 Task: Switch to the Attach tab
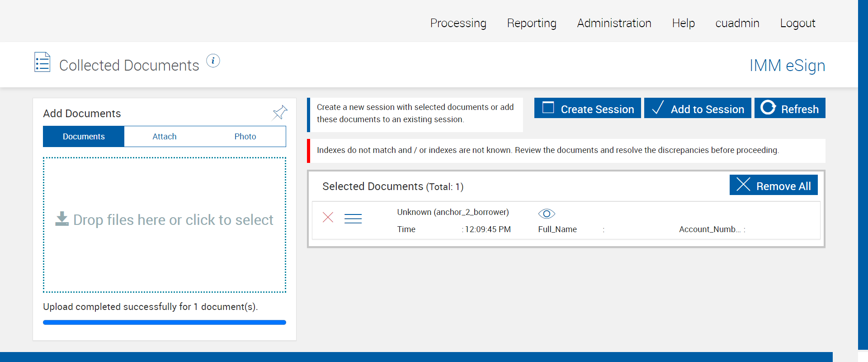pos(165,137)
